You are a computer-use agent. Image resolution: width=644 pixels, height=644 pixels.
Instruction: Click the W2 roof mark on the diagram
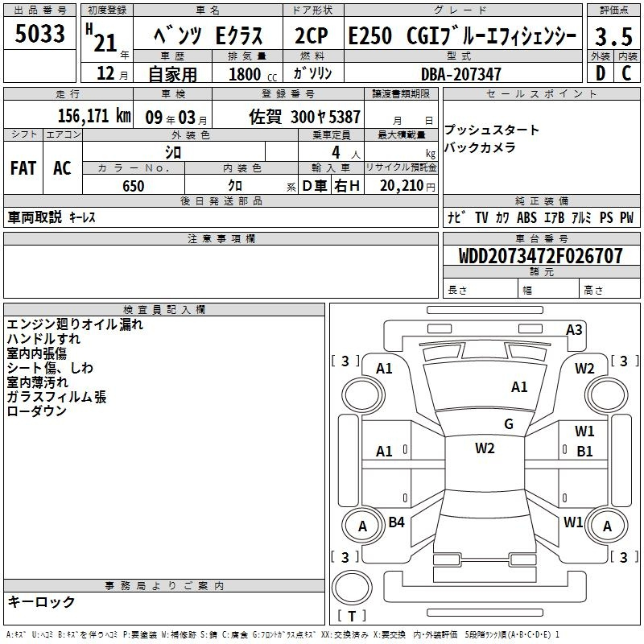coord(485,448)
